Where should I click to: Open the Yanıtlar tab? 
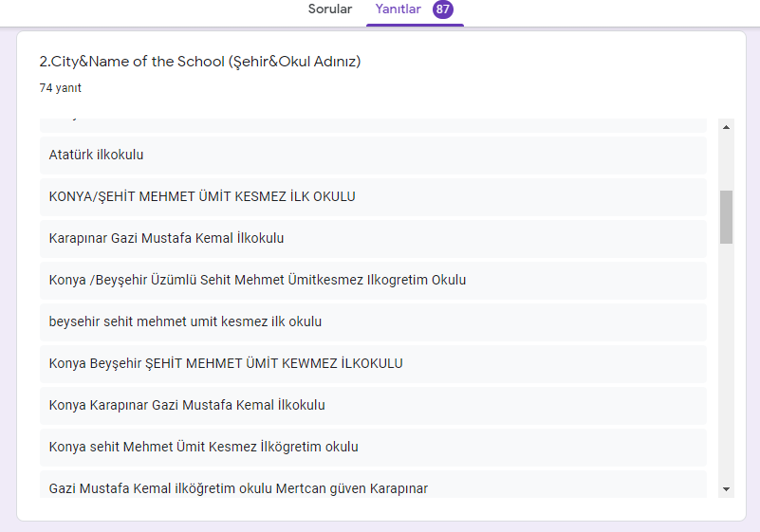pyautogui.click(x=398, y=9)
